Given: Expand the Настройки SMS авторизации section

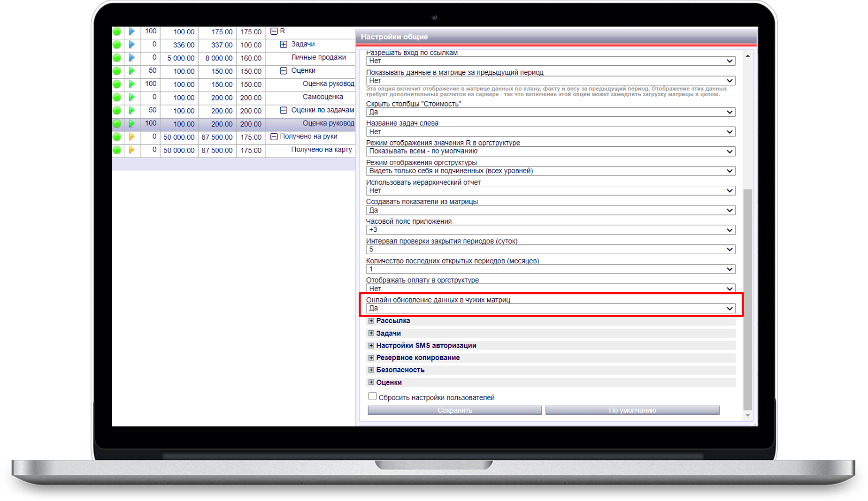Looking at the screenshot, I should click(371, 346).
